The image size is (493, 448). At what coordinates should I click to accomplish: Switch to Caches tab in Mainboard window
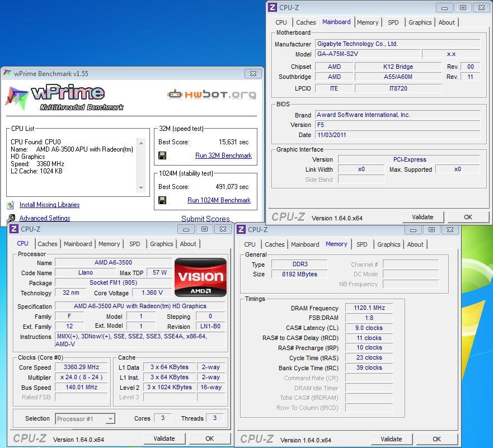coord(306,22)
